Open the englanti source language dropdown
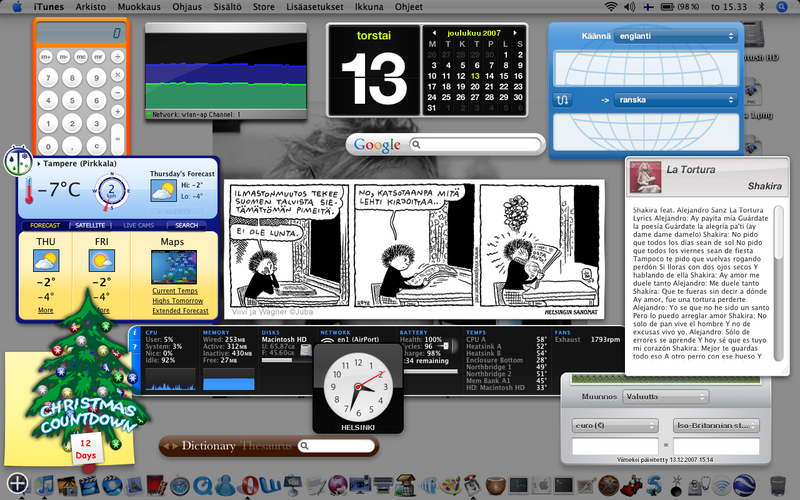Screen dimensions: 800x500 point(676,36)
